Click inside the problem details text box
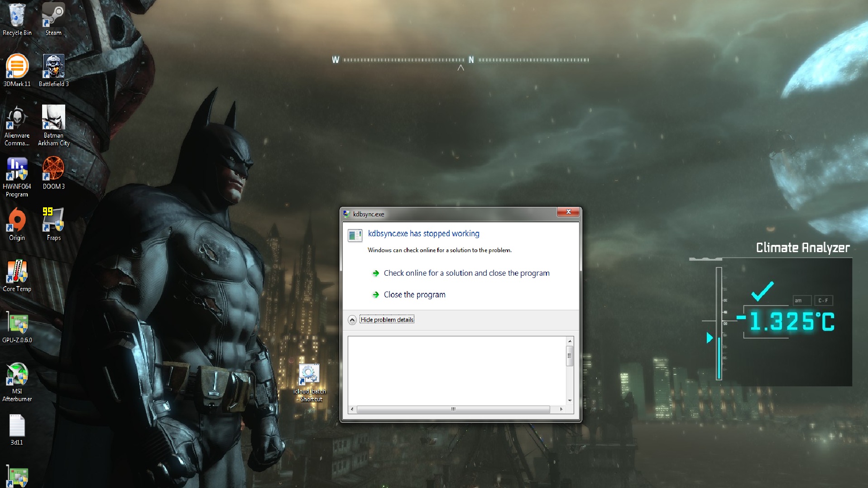 [456, 371]
